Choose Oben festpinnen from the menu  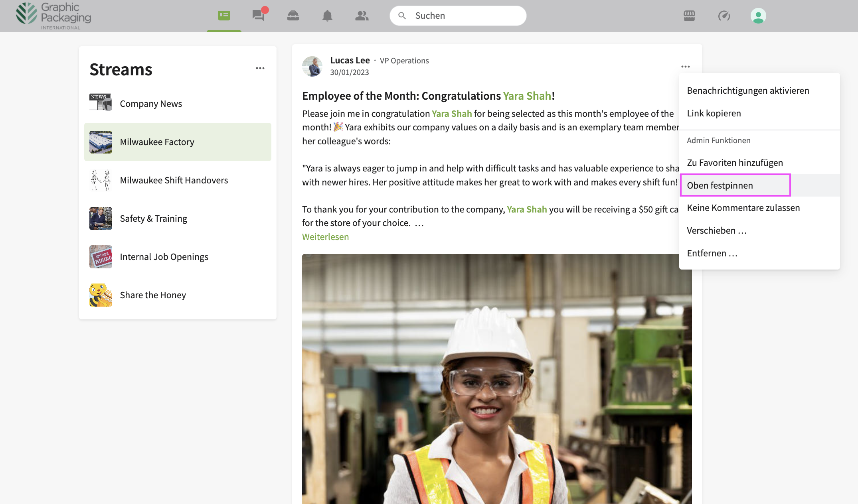click(x=759, y=185)
